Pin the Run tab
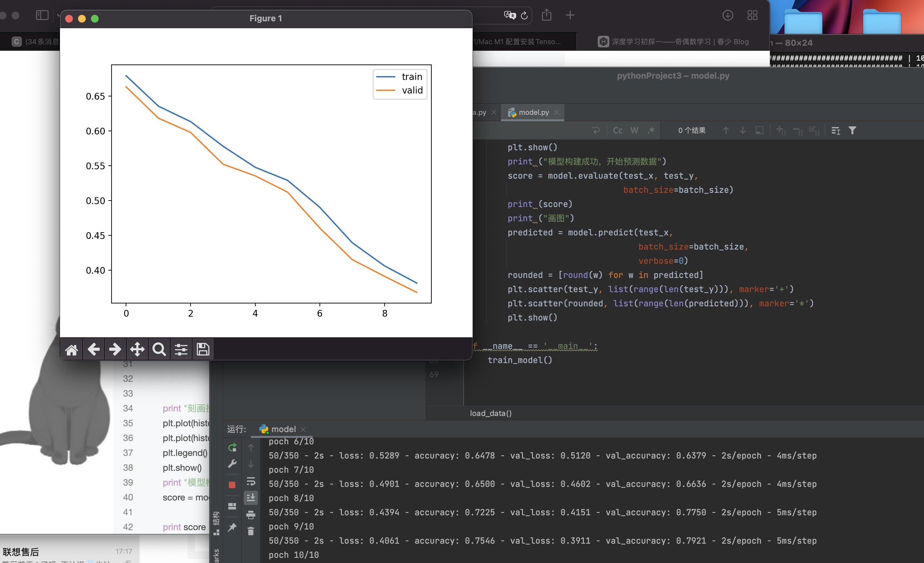Viewport: 924px width, 563px height. pos(232,527)
